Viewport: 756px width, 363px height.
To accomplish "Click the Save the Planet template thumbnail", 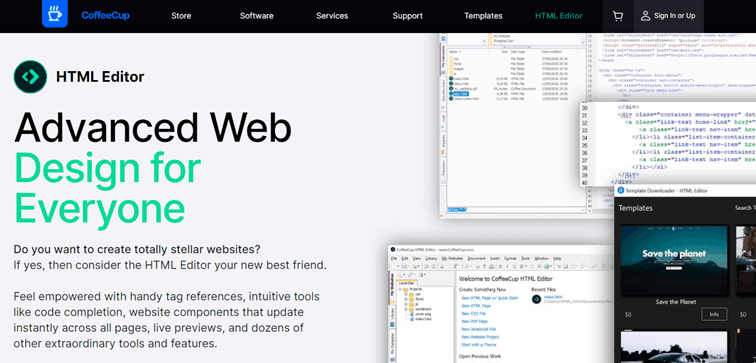I will point(674,260).
